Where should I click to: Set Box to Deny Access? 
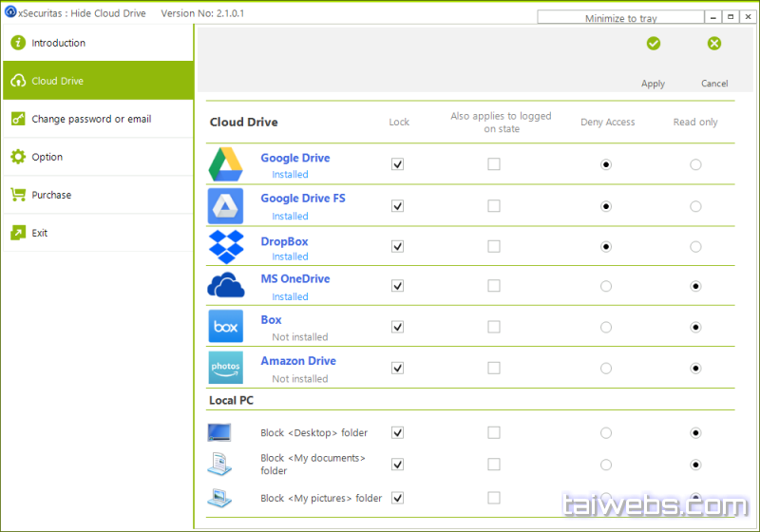point(606,327)
